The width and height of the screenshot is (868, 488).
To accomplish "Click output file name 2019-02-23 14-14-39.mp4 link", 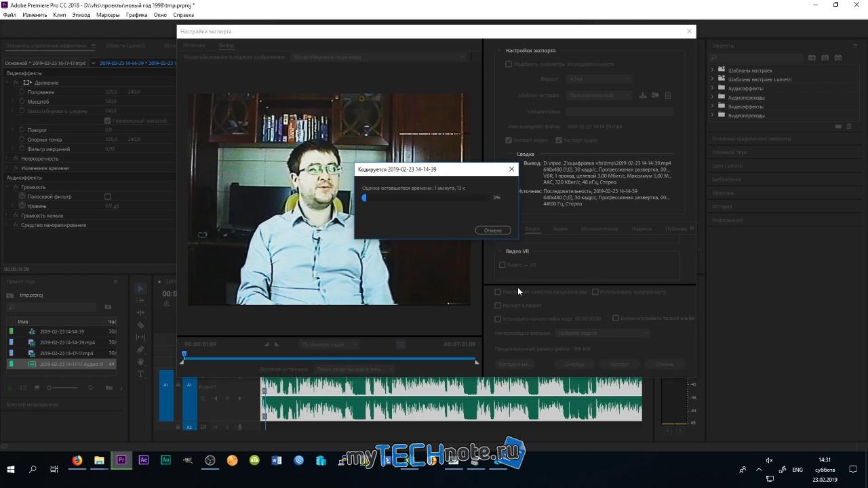I will pyautogui.click(x=594, y=127).
